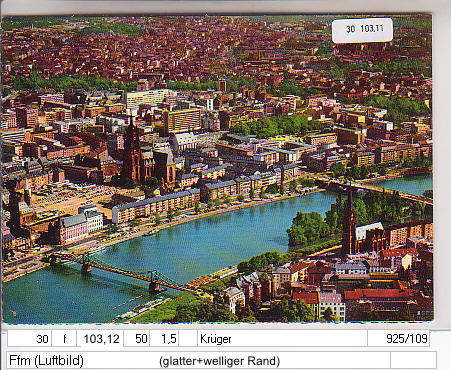The width and height of the screenshot is (451, 370).
Task: Select the glatter+welliger Rand note text
Action: [220, 361]
